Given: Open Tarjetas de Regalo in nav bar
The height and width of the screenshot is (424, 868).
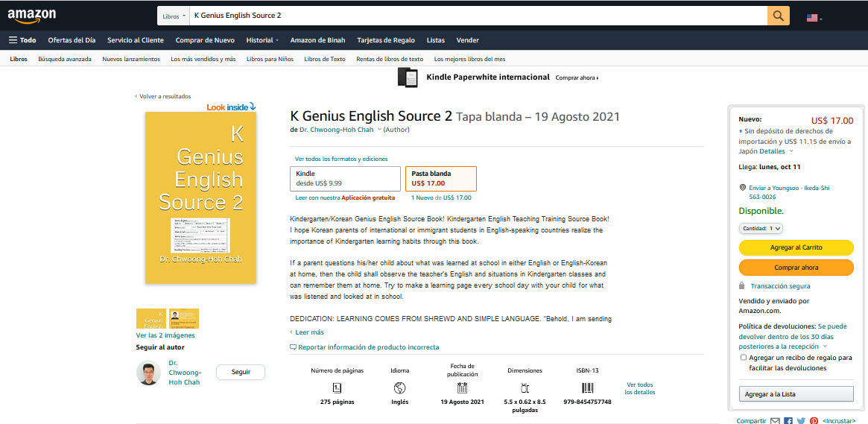Looking at the screenshot, I should (x=386, y=39).
